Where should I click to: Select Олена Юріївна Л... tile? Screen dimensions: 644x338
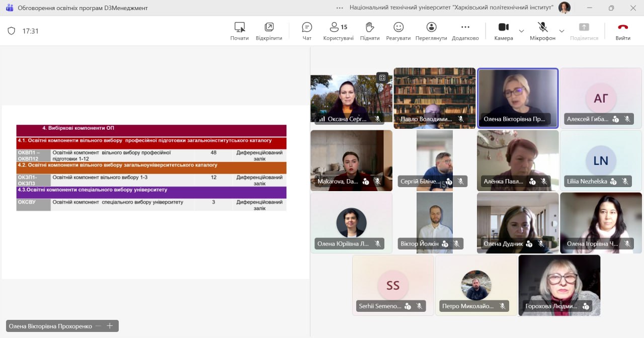(x=351, y=223)
